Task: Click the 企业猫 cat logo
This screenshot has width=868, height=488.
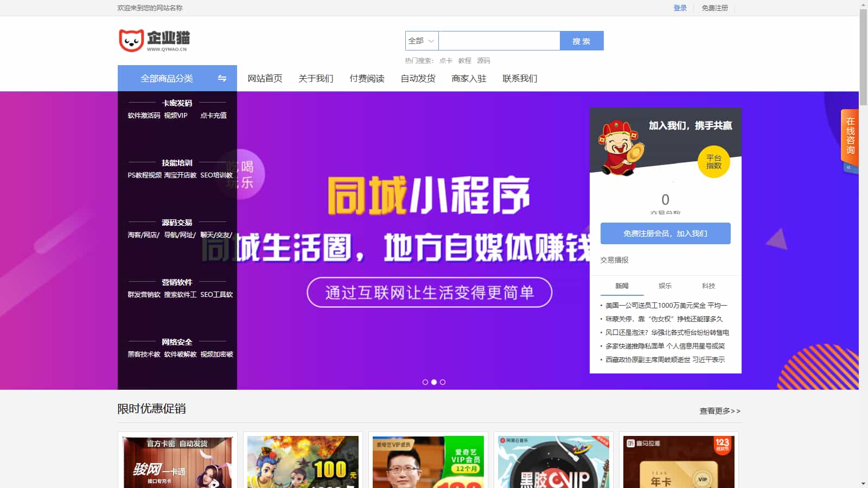Action: [154, 41]
